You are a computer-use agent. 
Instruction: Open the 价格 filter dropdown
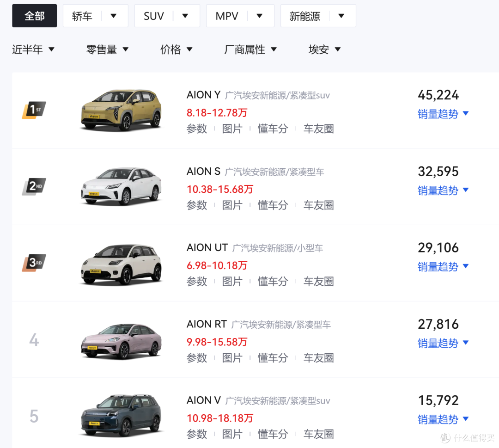176,49
